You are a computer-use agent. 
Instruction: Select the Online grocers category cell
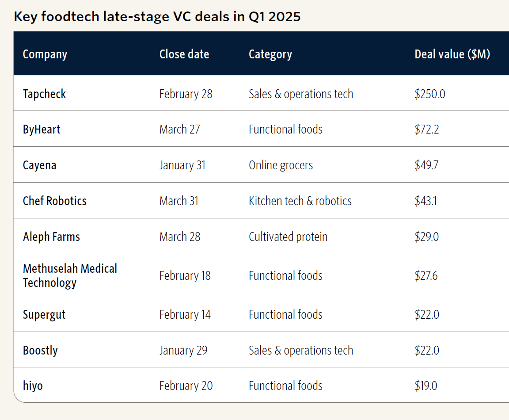coord(281,165)
